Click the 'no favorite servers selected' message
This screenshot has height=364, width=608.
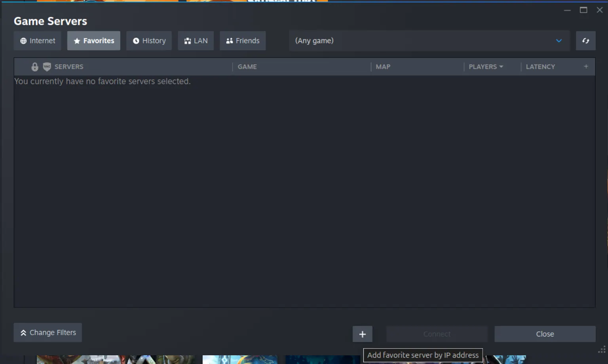click(103, 81)
